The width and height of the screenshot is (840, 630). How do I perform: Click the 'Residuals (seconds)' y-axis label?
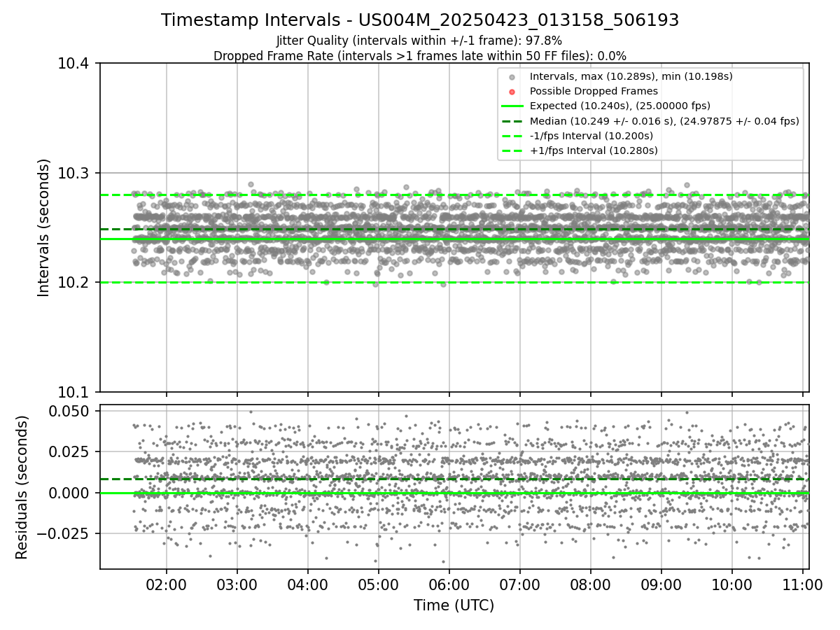[x=22, y=487]
